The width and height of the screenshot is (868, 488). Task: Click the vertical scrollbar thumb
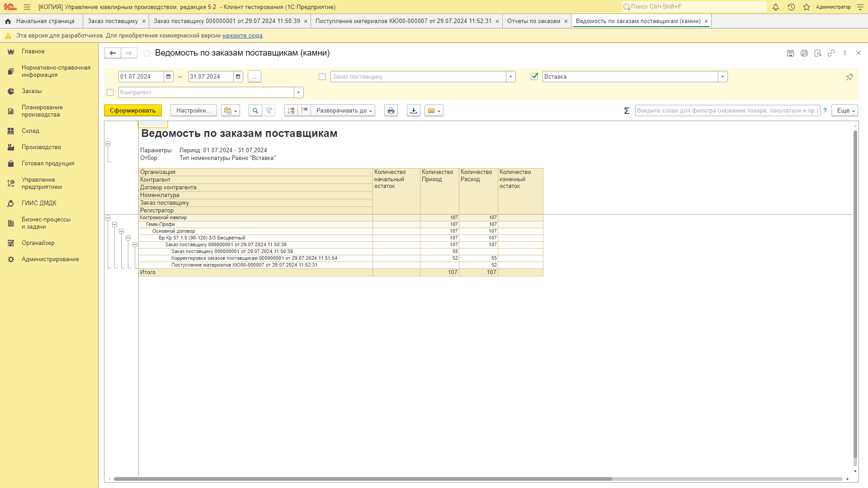click(855, 294)
